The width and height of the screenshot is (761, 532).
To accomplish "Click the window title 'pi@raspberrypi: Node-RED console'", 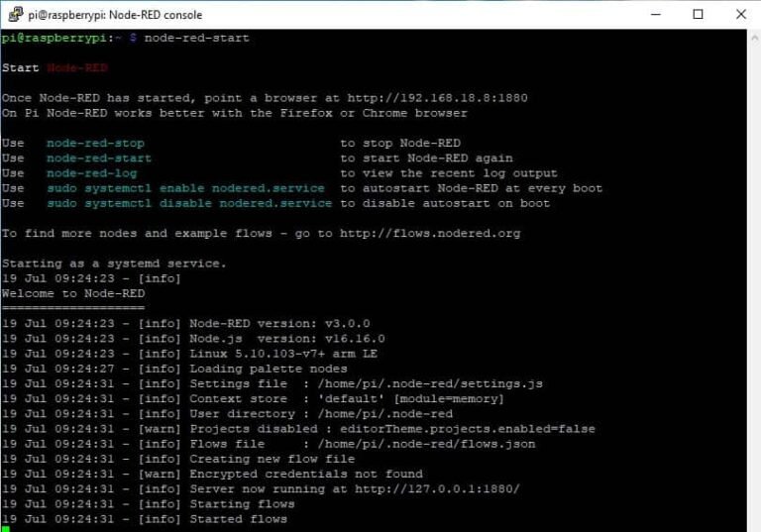I will [118, 15].
